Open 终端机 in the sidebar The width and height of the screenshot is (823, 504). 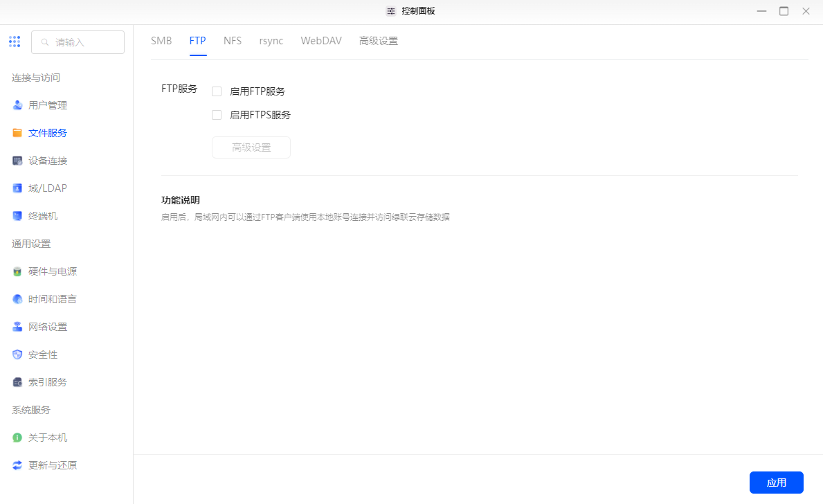(x=43, y=216)
